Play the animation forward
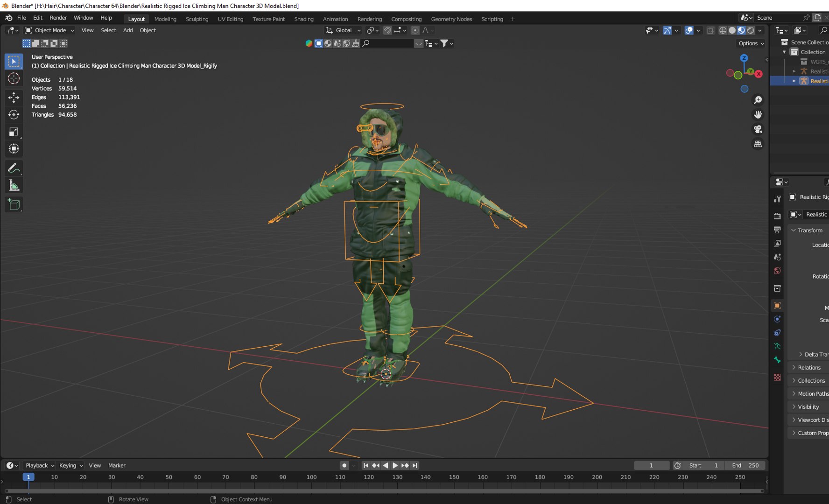The height and width of the screenshot is (504, 829). click(395, 466)
